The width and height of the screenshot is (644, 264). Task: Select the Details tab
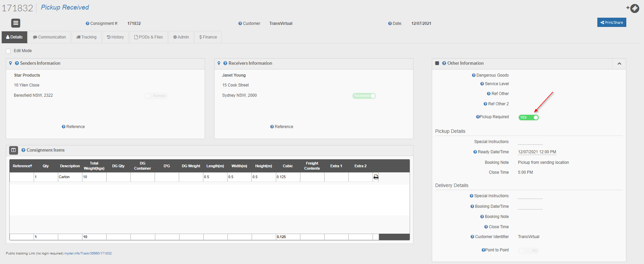pyautogui.click(x=14, y=37)
